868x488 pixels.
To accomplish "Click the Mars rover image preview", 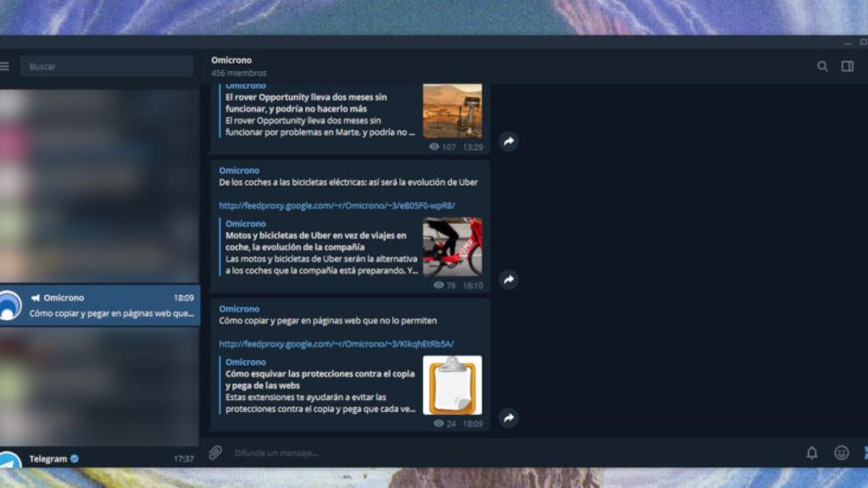I will tap(452, 111).
